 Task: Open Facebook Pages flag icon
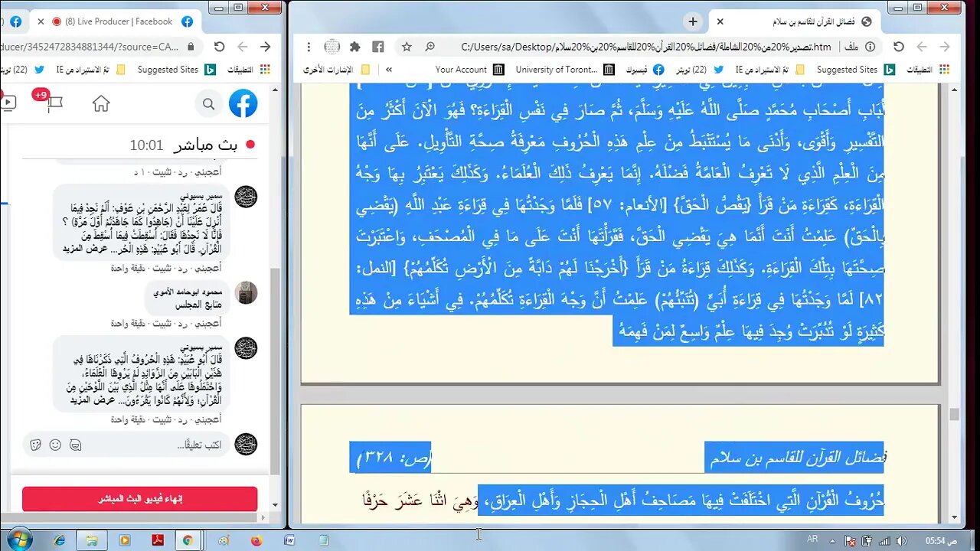tap(54, 104)
